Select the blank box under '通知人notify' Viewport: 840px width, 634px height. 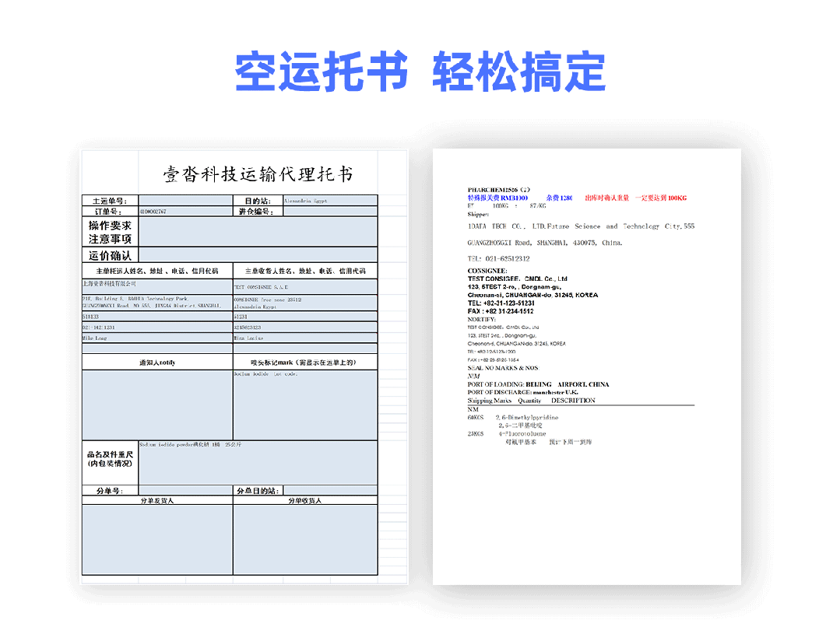(157, 405)
